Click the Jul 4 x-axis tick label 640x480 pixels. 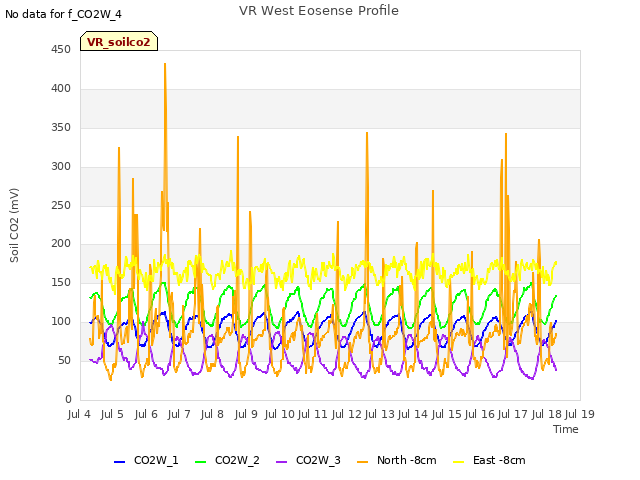pos(79,414)
